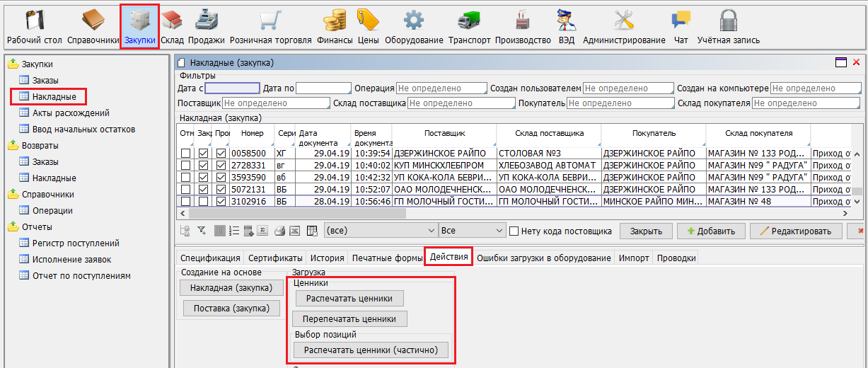Open the Операция filter dropdown

(x=441, y=88)
